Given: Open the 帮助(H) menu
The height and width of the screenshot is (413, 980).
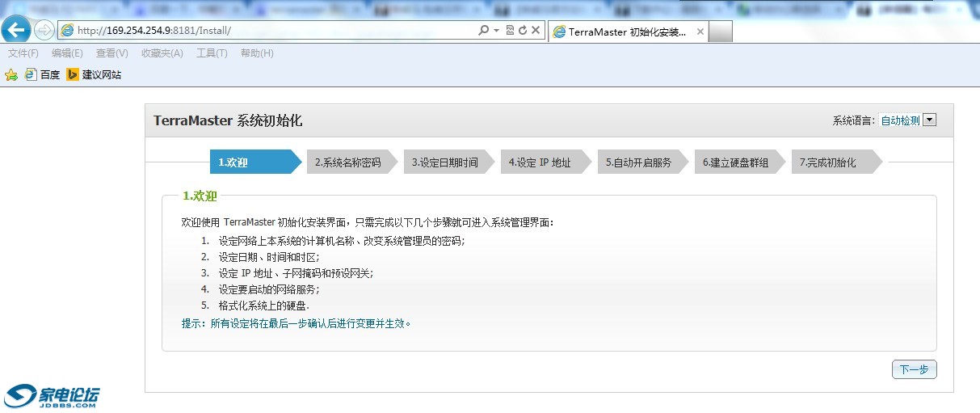Looking at the screenshot, I should click(257, 53).
